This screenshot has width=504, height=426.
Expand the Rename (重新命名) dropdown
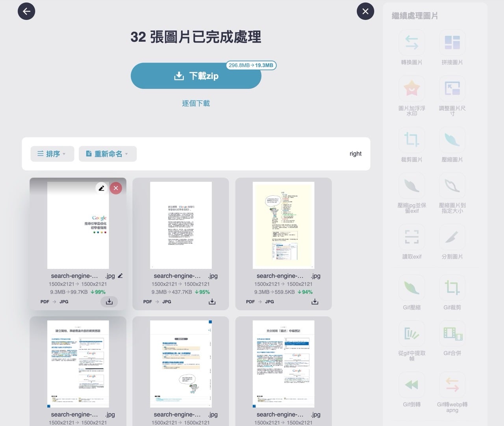(x=107, y=154)
